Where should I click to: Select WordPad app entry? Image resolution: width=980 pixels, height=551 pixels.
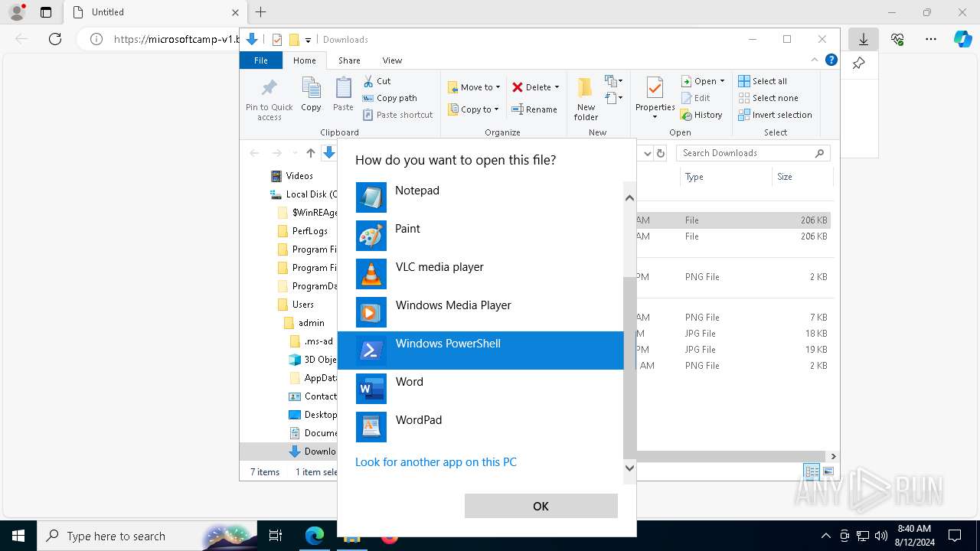480,427
